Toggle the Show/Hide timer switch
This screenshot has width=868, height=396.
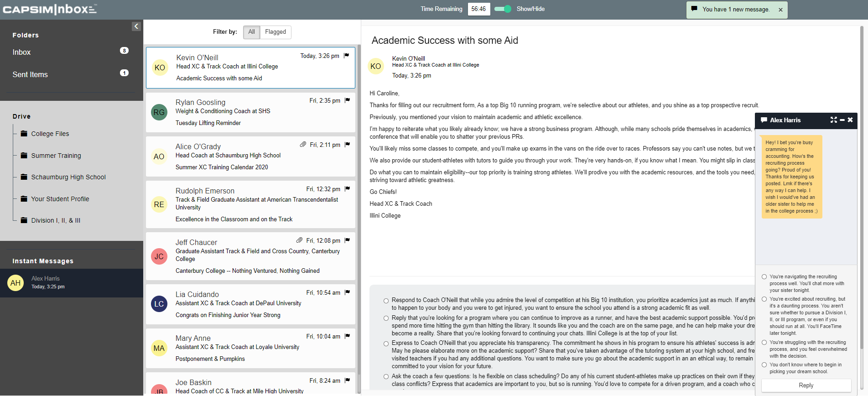(503, 9)
